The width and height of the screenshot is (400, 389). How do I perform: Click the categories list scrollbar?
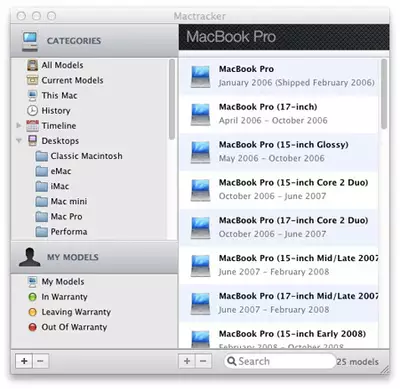[172, 99]
